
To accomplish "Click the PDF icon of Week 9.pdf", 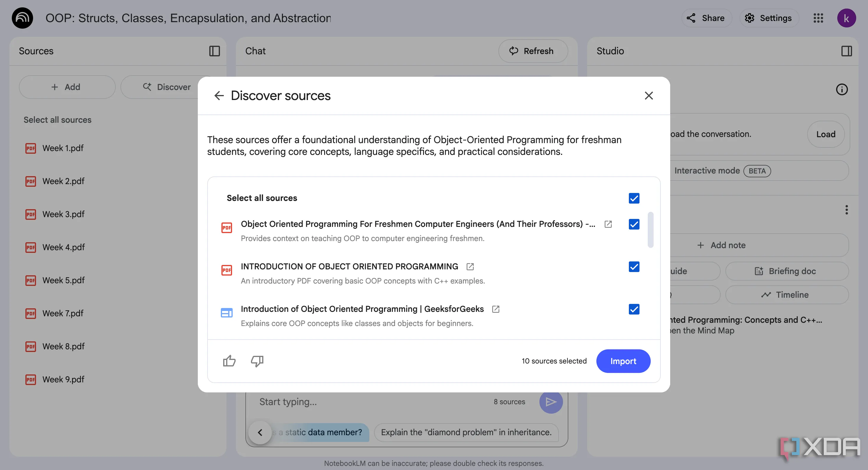I will tap(31, 379).
